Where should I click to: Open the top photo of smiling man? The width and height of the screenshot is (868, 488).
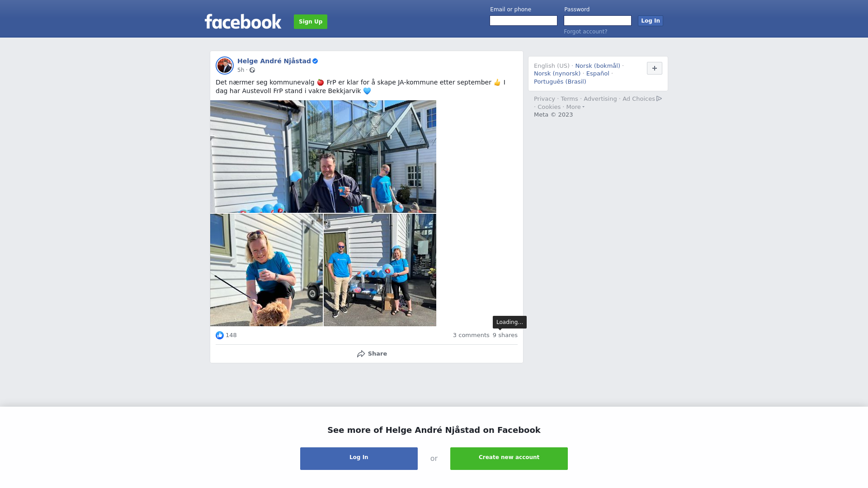coord(323,156)
